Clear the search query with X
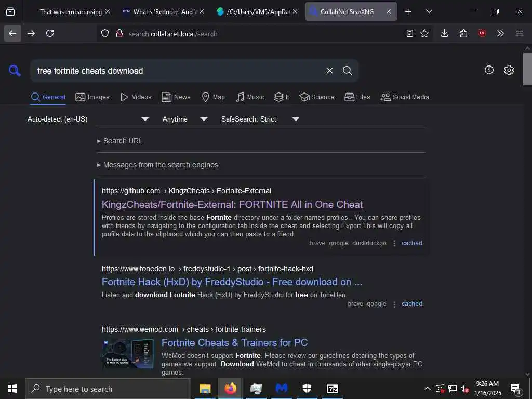The width and height of the screenshot is (532, 399). click(329, 71)
